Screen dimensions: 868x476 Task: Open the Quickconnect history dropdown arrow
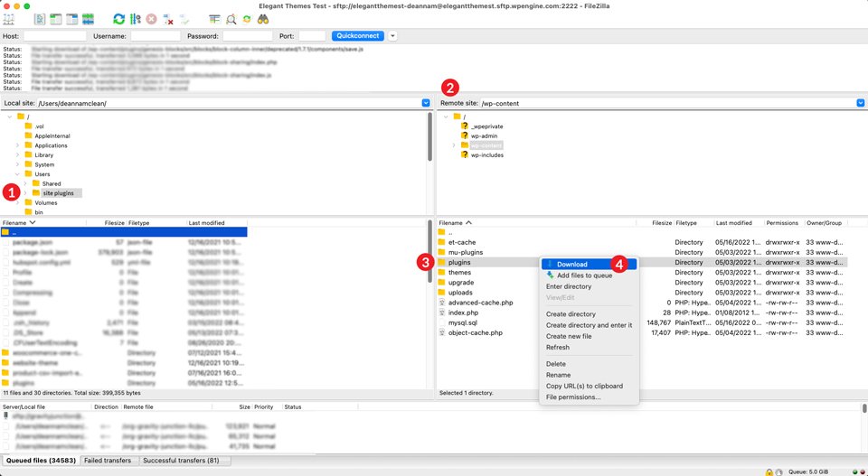click(392, 35)
